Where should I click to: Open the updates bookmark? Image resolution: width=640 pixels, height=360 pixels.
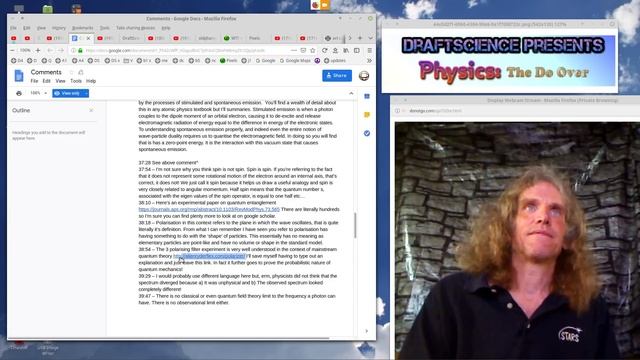(335, 60)
